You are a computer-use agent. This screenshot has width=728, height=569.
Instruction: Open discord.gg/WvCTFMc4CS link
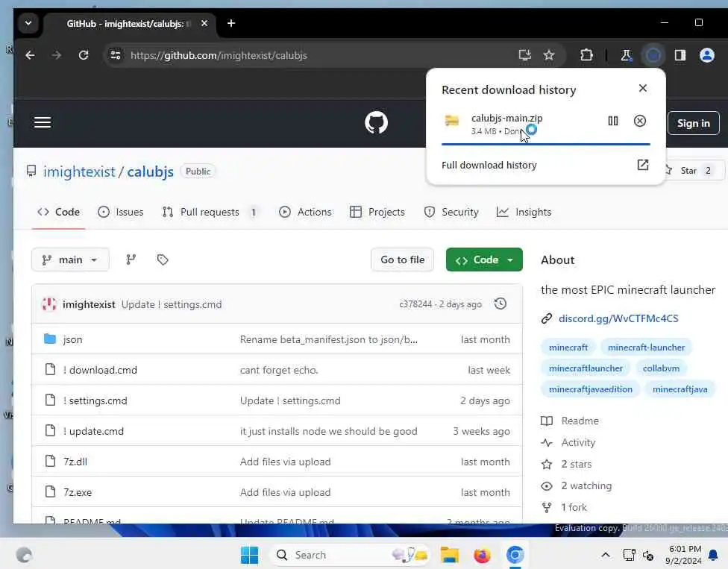(618, 318)
